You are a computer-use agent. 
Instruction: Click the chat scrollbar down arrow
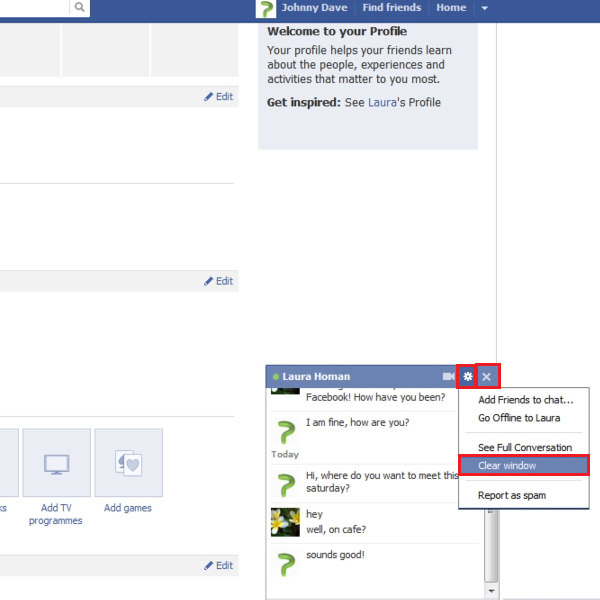pos(491,591)
